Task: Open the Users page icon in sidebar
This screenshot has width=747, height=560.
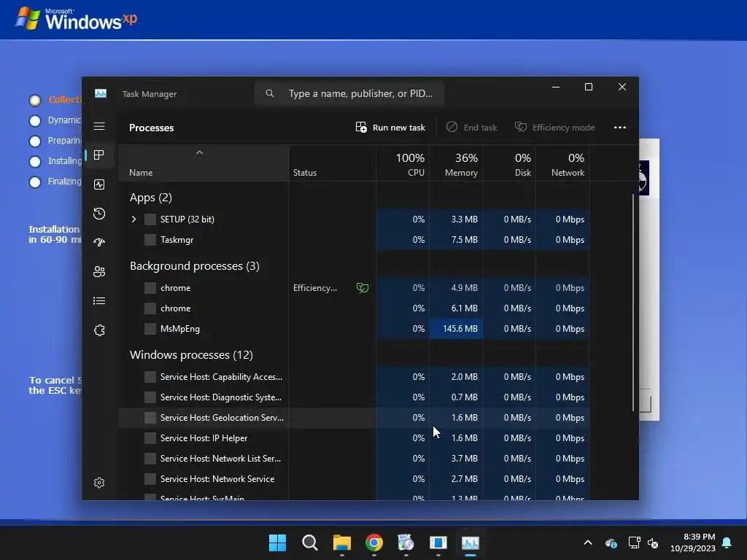Action: coord(99,271)
